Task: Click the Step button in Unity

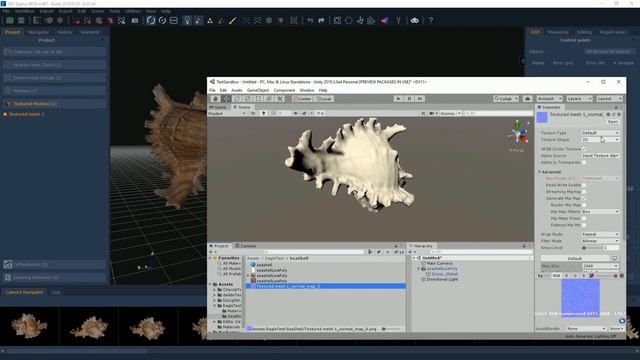Action: (x=420, y=99)
